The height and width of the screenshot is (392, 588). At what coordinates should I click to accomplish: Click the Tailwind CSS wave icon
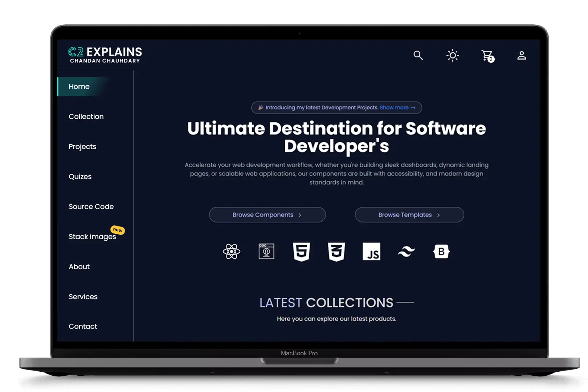[x=406, y=251]
